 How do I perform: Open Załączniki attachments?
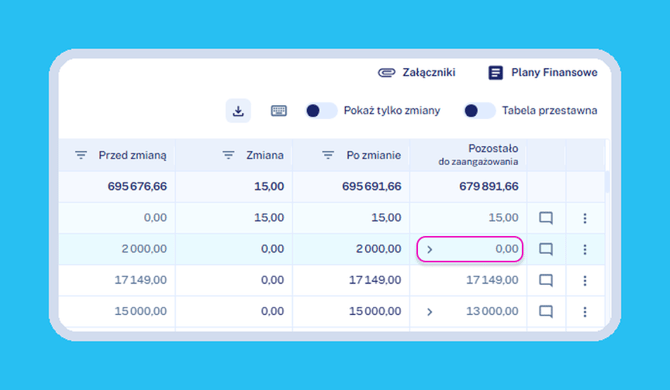[x=417, y=73]
